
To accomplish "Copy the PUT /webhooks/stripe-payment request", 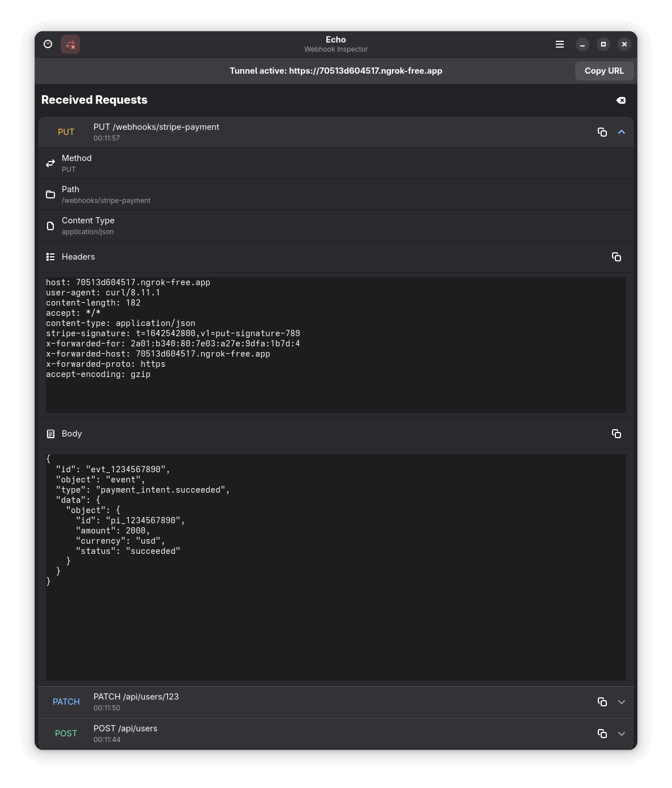I will click(x=602, y=132).
